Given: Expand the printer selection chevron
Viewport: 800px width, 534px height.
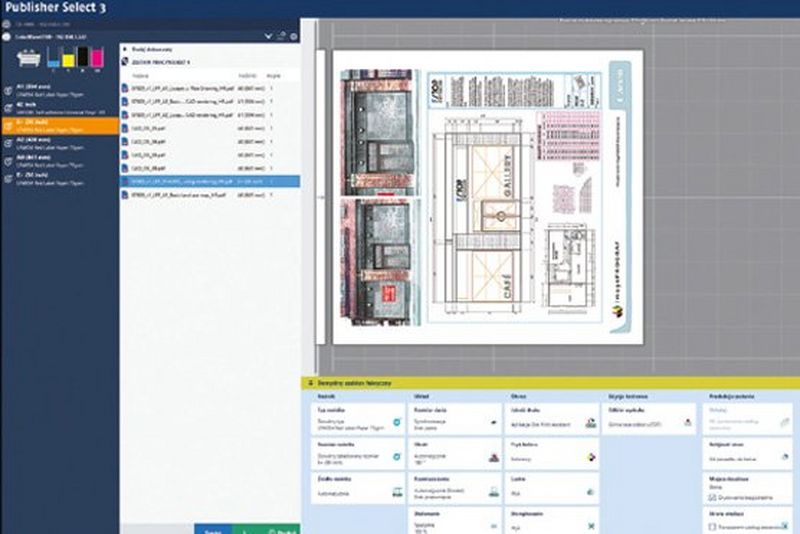Looking at the screenshot, I should tap(268, 37).
